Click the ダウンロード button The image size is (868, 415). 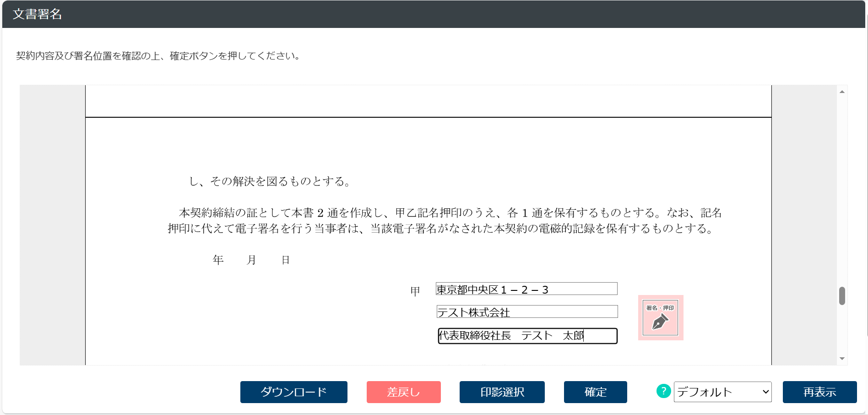293,392
